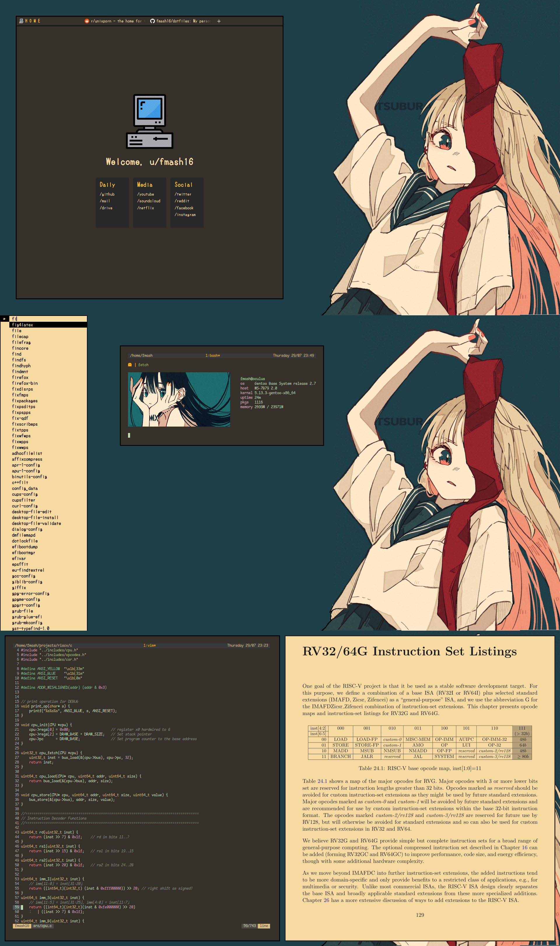Click the GitHub favicon on the fmash16/dotfiles tab
The image size is (560, 946).
coord(153,21)
